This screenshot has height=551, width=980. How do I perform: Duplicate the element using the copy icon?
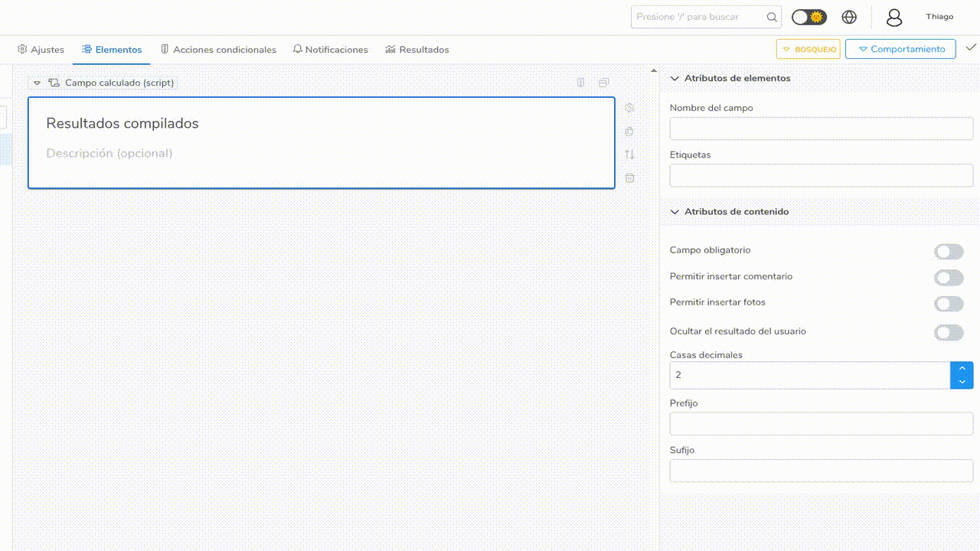[629, 132]
